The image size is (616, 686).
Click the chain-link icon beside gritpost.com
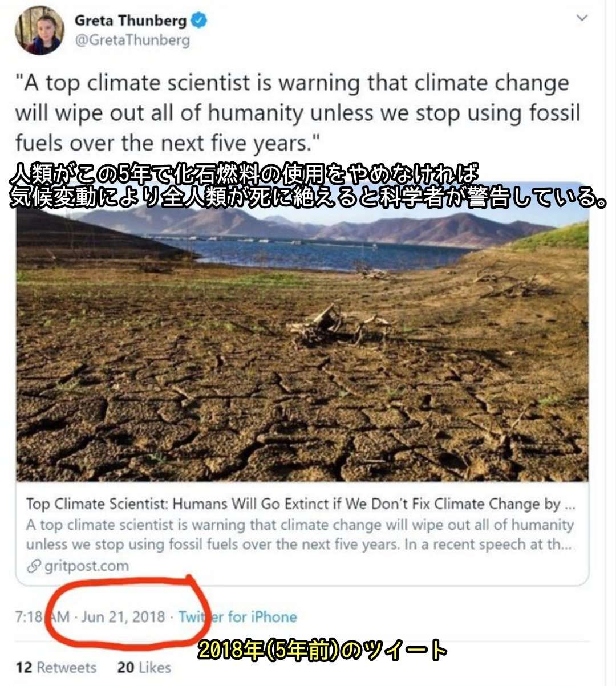point(34,566)
